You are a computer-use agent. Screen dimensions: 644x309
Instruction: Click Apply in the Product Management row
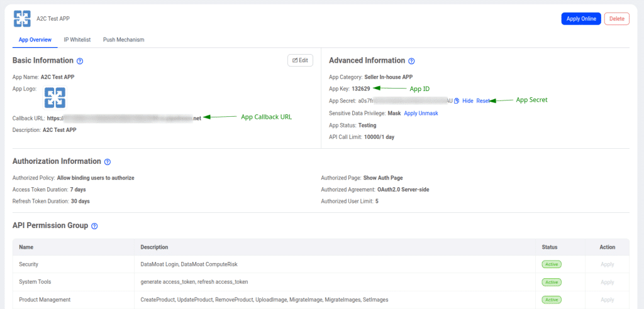[x=607, y=300]
